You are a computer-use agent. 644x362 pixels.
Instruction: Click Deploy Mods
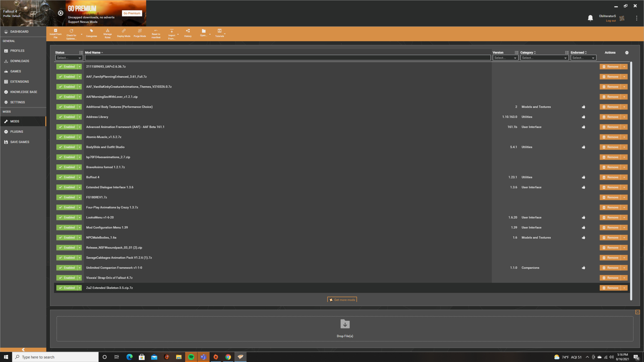[123, 34]
